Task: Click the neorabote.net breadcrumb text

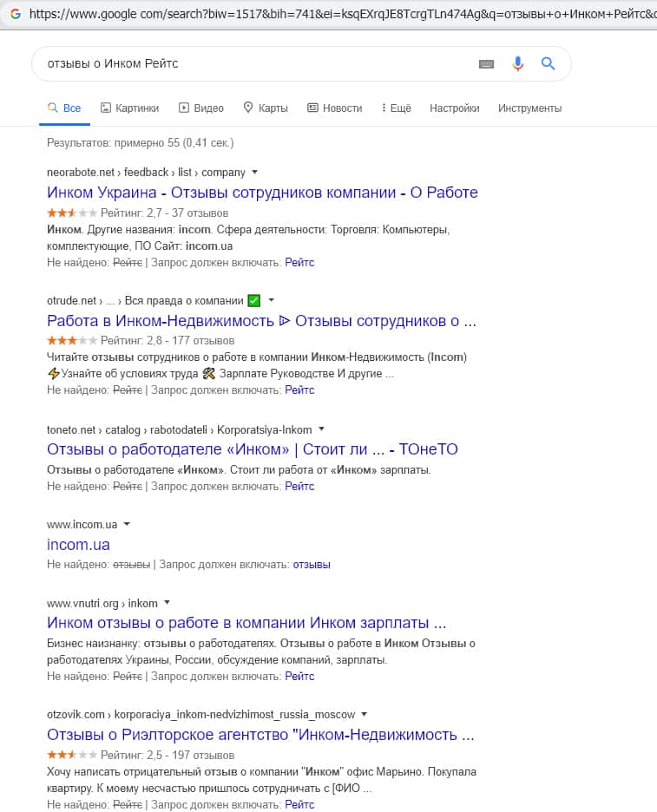Action: (146, 172)
